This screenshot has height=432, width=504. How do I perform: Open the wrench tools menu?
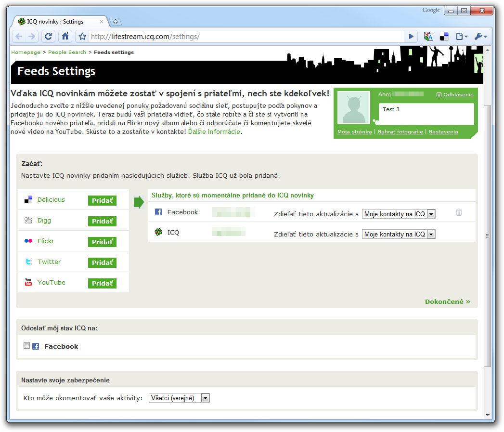481,36
